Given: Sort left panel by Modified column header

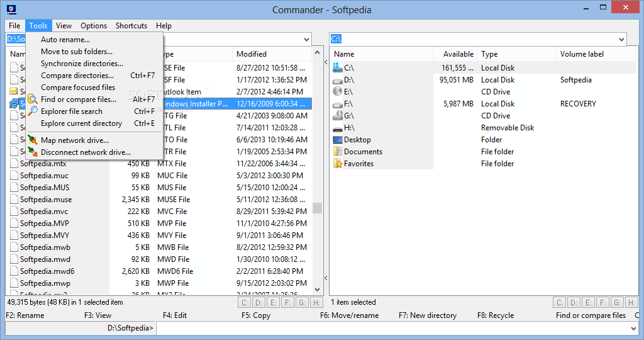Looking at the screenshot, I should pyautogui.click(x=272, y=54).
